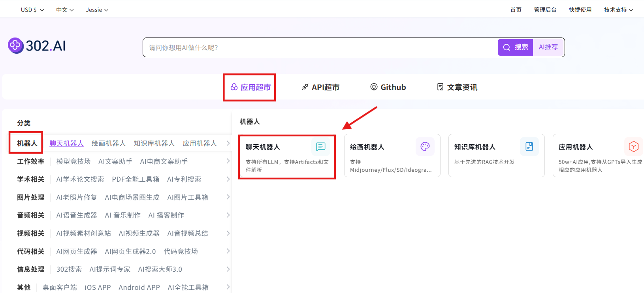644x293 pixels.
Task: Open the iOS APP link
Action: [x=98, y=287]
